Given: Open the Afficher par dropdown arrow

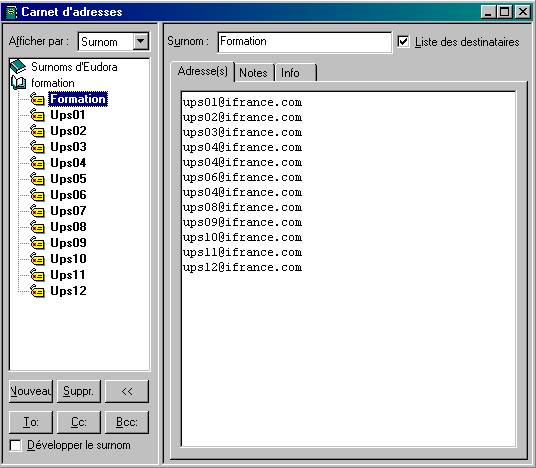Looking at the screenshot, I should coord(140,42).
